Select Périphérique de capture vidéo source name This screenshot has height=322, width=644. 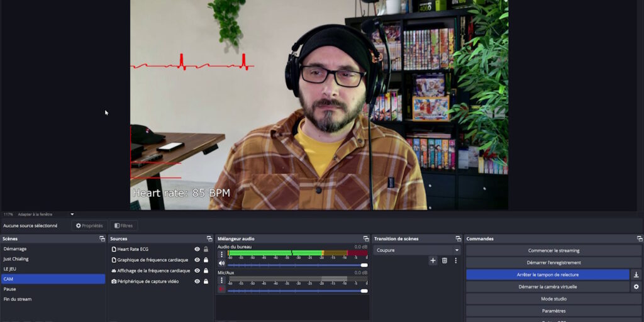148,281
